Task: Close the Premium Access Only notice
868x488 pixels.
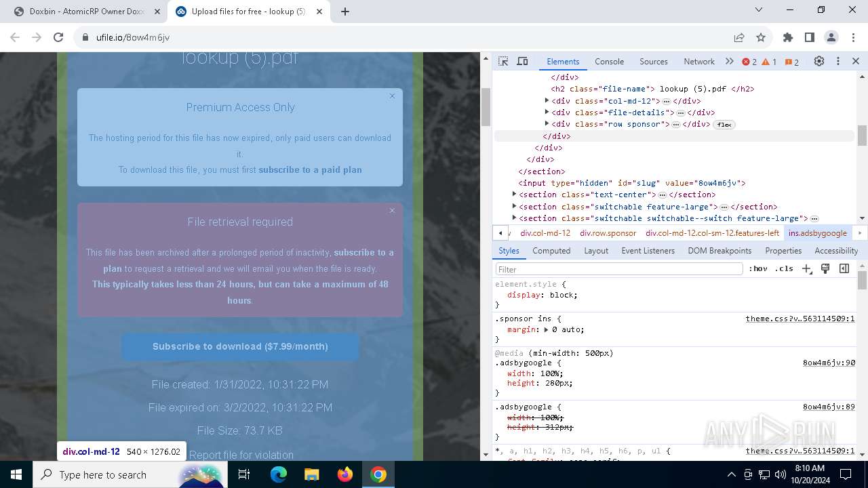Action: (x=392, y=96)
